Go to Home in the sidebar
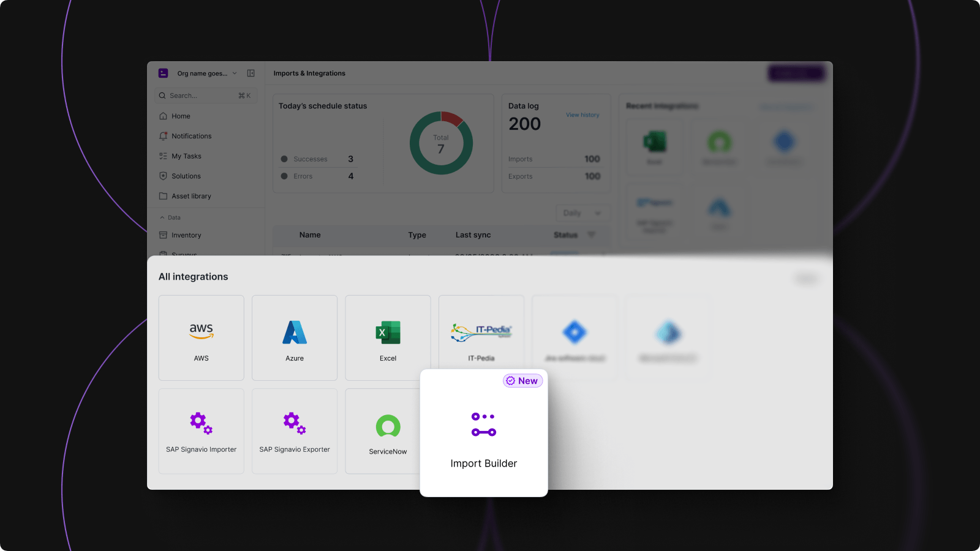The height and width of the screenshot is (551, 980). coord(181,116)
